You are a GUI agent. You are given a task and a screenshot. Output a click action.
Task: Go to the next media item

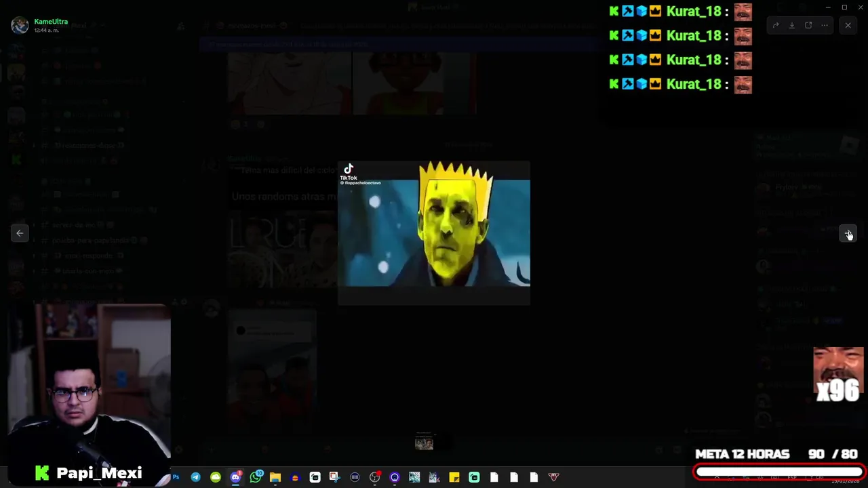848,233
